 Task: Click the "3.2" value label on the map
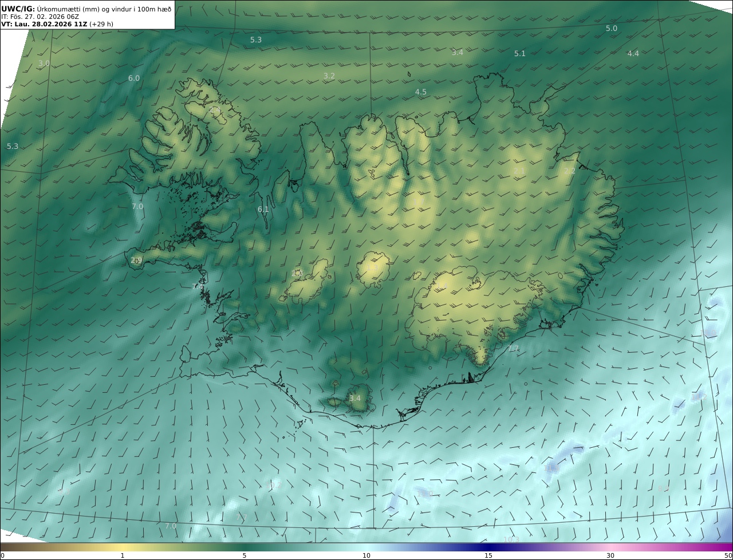coord(329,76)
